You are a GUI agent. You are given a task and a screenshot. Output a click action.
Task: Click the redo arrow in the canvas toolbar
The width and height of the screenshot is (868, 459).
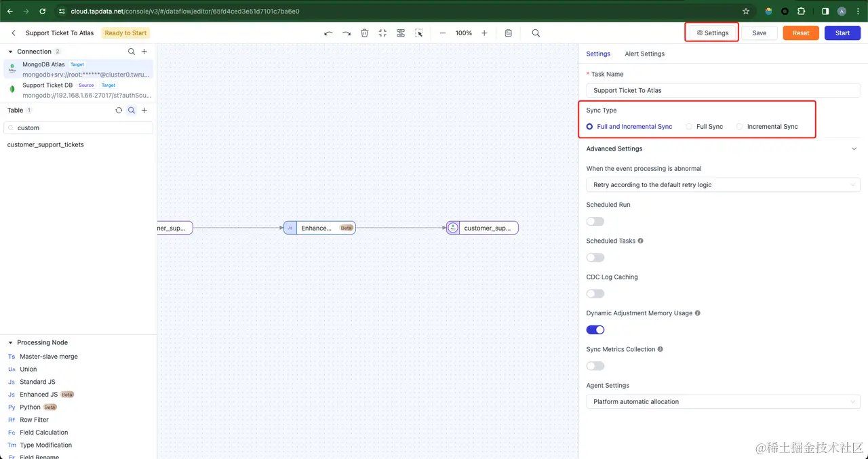pos(347,33)
